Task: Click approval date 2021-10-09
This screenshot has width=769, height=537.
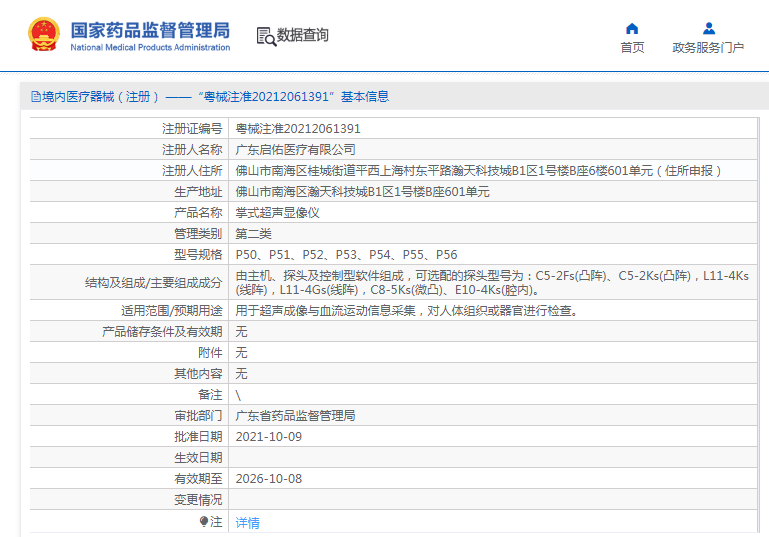Action: click(268, 437)
